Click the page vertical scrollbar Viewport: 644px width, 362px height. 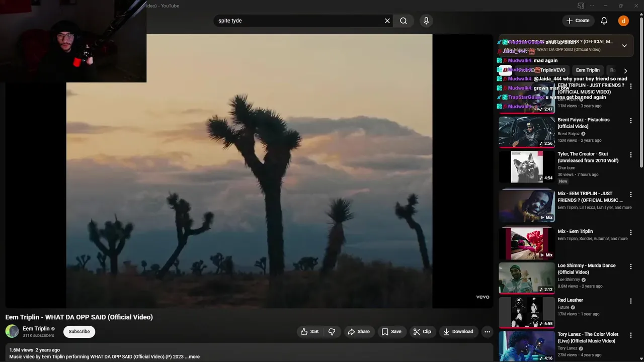click(x=641, y=93)
